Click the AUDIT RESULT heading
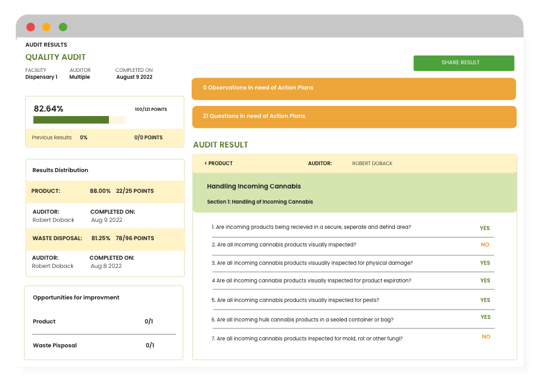550x382 pixels. [221, 145]
